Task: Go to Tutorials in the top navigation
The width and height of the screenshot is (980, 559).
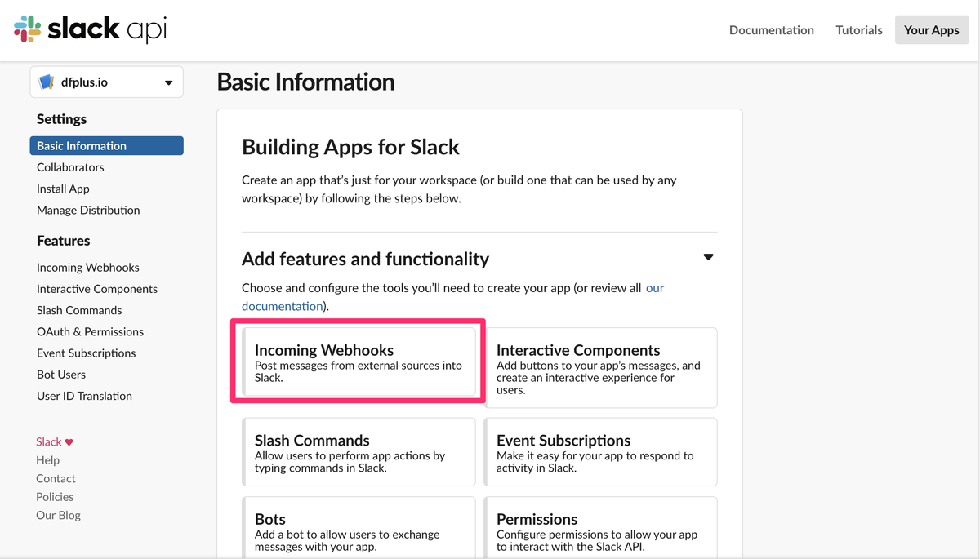Action: (x=859, y=30)
